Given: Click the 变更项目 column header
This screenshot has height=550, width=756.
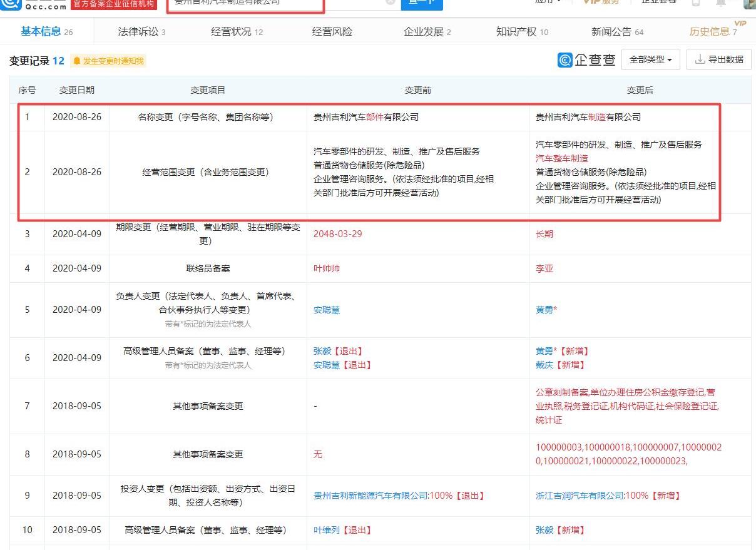Looking at the screenshot, I should click(x=208, y=90).
